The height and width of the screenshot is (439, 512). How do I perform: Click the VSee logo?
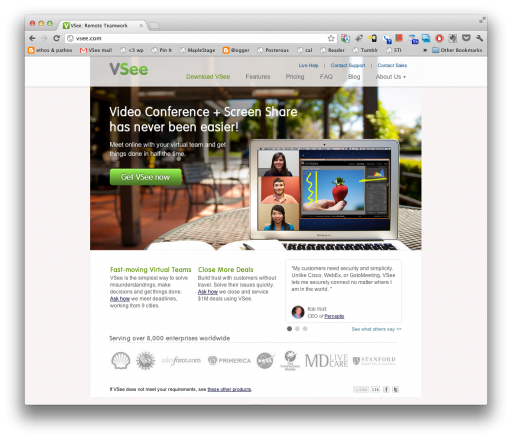click(x=129, y=69)
